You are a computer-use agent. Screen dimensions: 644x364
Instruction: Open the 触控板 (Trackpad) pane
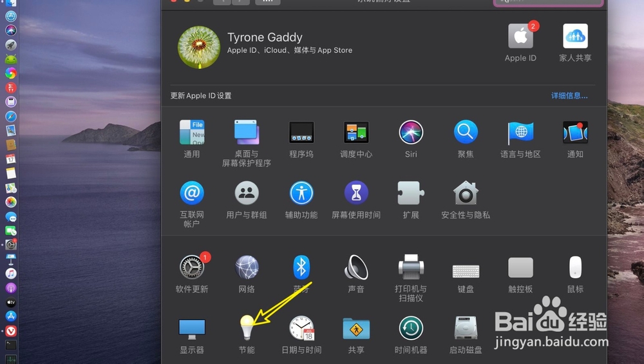(x=520, y=267)
